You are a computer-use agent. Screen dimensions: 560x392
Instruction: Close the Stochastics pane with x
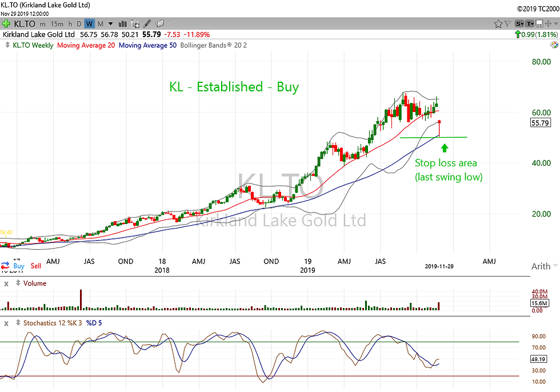[x=6, y=323]
